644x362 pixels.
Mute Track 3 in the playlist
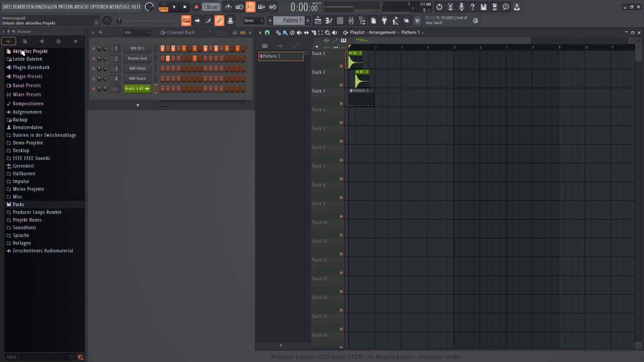point(341,104)
